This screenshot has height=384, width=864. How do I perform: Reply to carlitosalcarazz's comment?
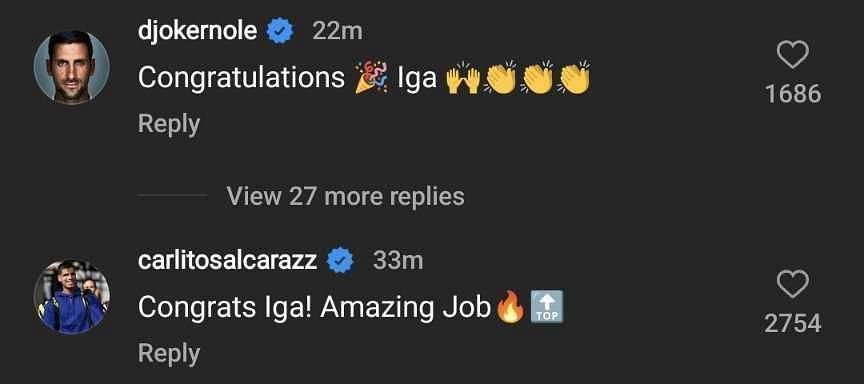(169, 353)
